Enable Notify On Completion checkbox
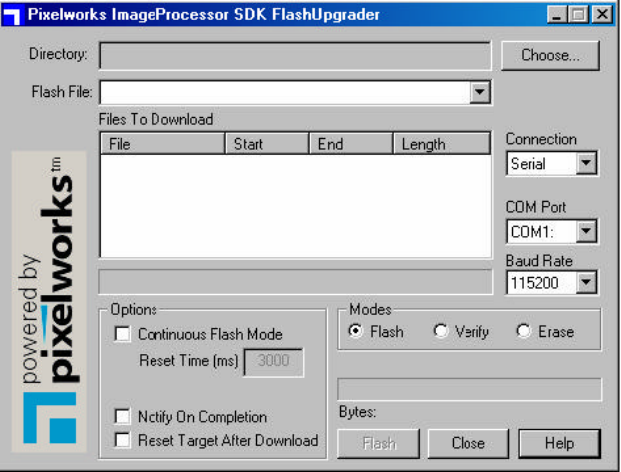621x472 pixels. 122,416
